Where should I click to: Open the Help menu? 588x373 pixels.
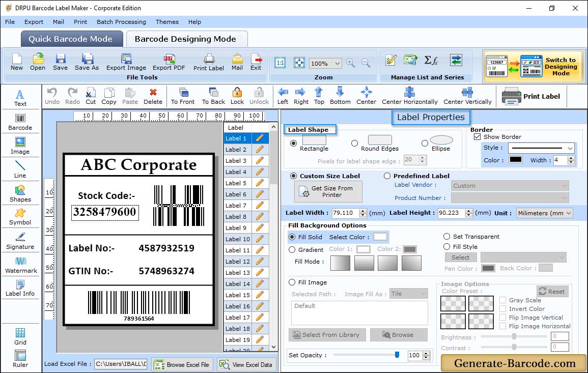click(194, 22)
